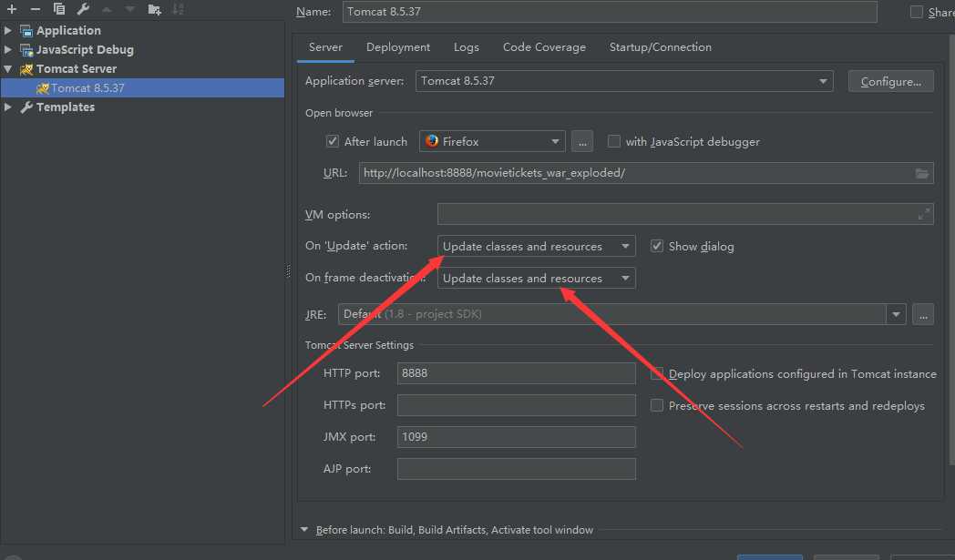The width and height of the screenshot is (955, 560).
Task: Open the On frame deactivation dropdown
Action: (537, 278)
